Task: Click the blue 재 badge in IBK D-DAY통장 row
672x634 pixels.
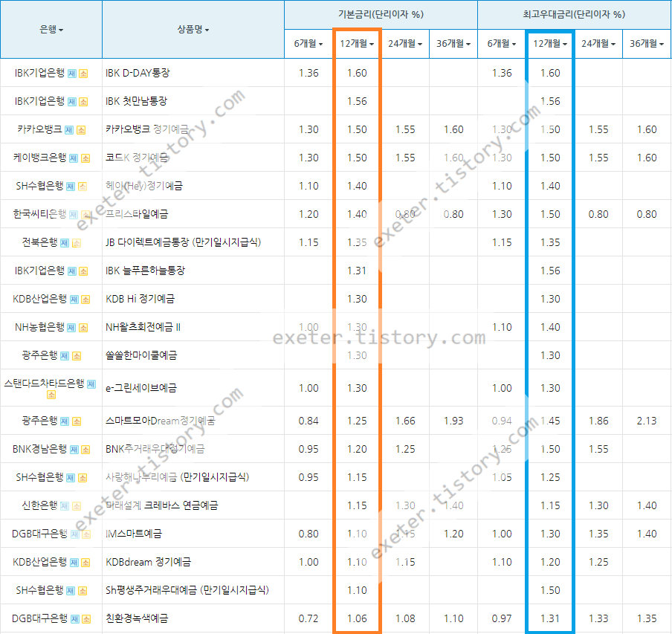Action: [72, 74]
